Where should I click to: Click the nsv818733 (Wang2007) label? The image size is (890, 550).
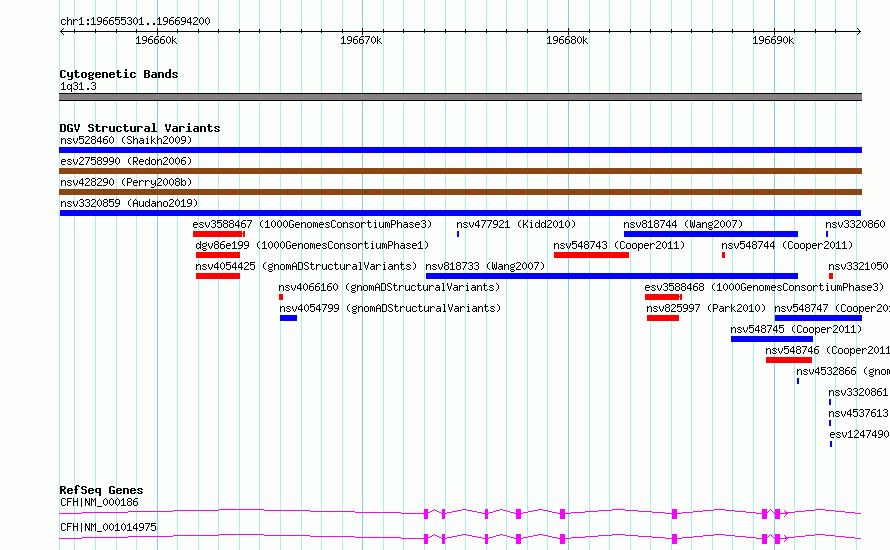click(x=485, y=266)
